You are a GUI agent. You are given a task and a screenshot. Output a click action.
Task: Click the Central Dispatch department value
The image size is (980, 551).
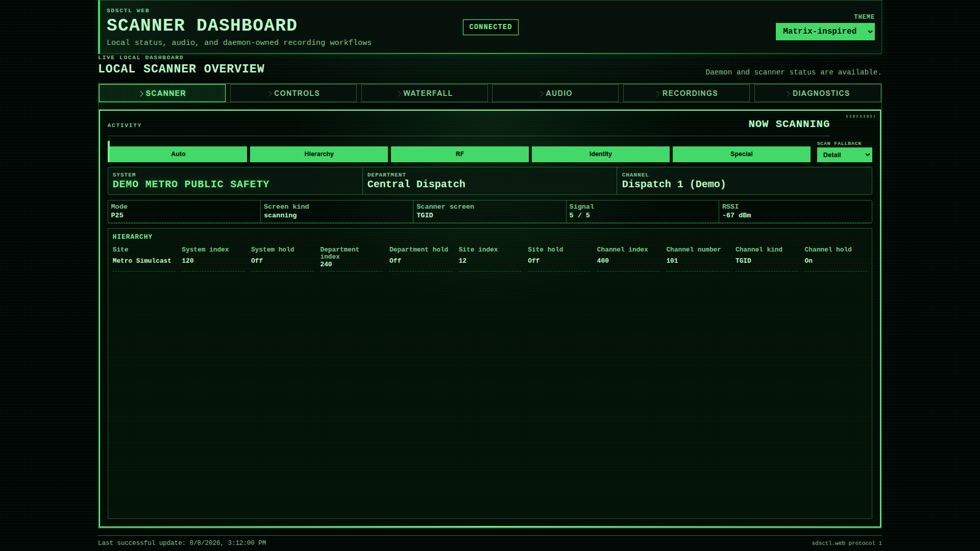pos(416,184)
